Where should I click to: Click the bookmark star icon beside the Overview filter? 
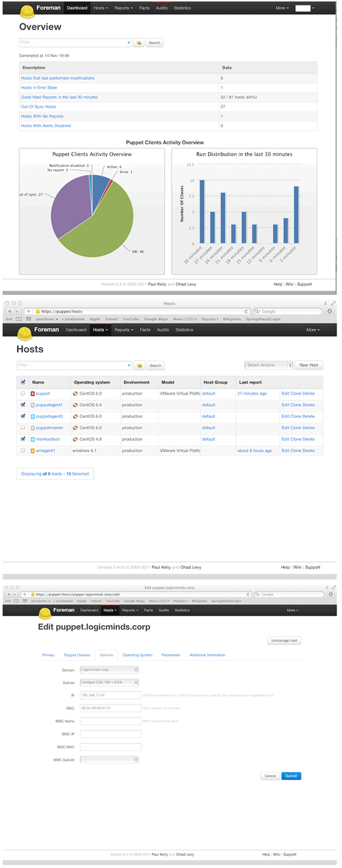point(139,42)
